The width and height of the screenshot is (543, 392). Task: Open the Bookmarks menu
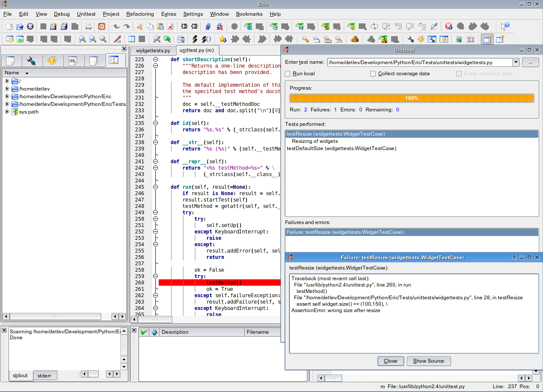click(x=249, y=14)
